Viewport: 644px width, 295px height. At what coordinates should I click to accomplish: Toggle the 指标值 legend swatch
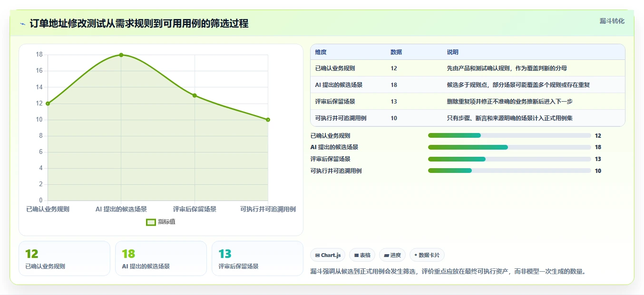(151, 222)
